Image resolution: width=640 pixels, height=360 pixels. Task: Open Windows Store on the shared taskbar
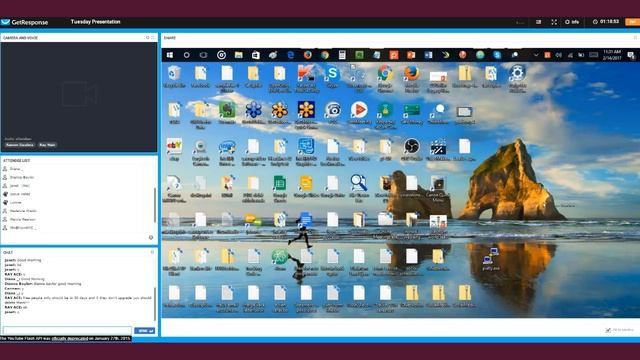coord(256,55)
